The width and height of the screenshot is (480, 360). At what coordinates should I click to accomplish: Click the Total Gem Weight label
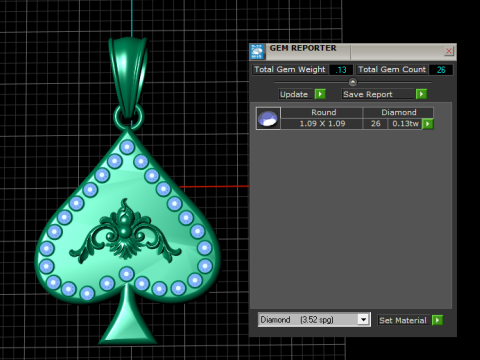(x=290, y=69)
